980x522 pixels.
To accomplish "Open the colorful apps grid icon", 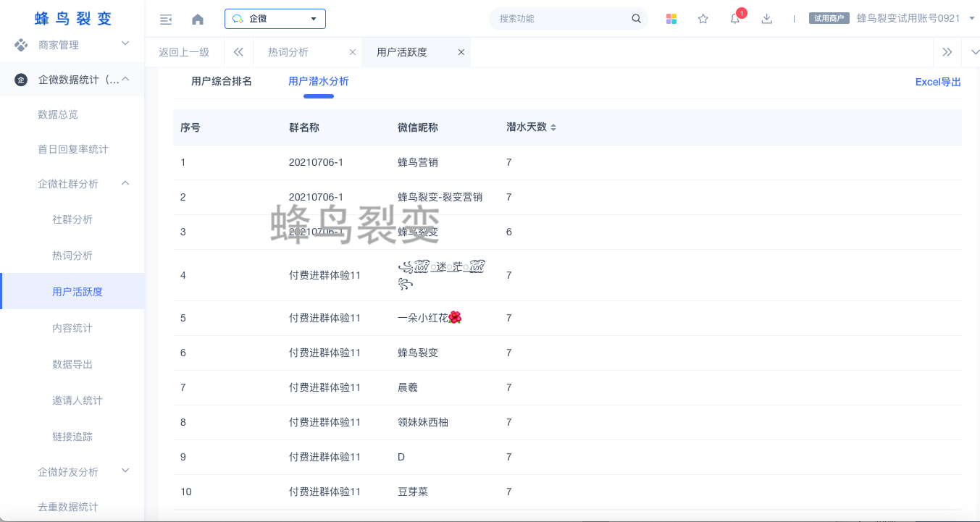I will (671, 19).
